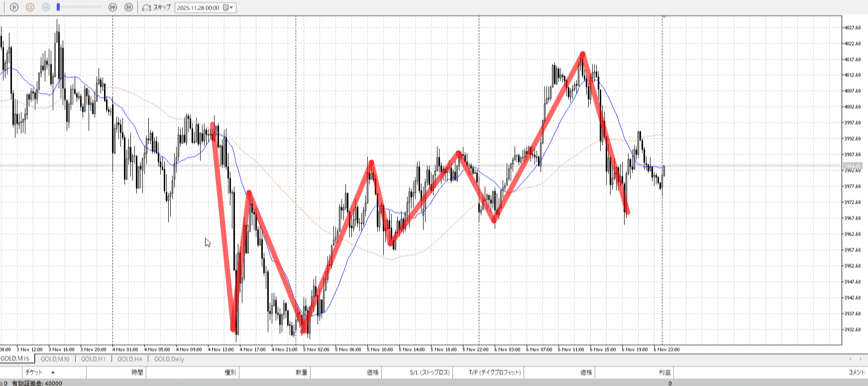Click the T/P (テイクプロフィット) column header
Viewport: 868px width, 386px height.
[494, 372]
